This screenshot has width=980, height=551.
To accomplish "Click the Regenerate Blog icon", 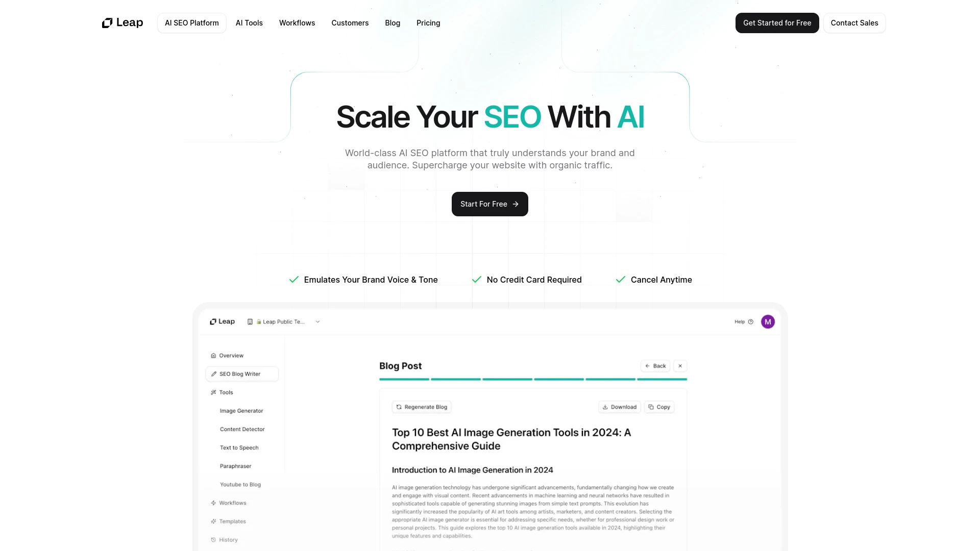I will pyautogui.click(x=399, y=406).
